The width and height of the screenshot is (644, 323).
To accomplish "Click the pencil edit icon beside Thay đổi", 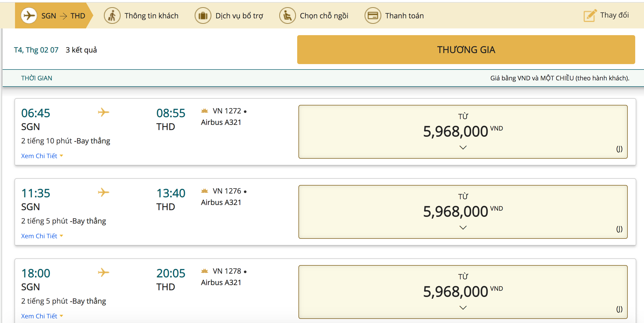I will 590,16.
